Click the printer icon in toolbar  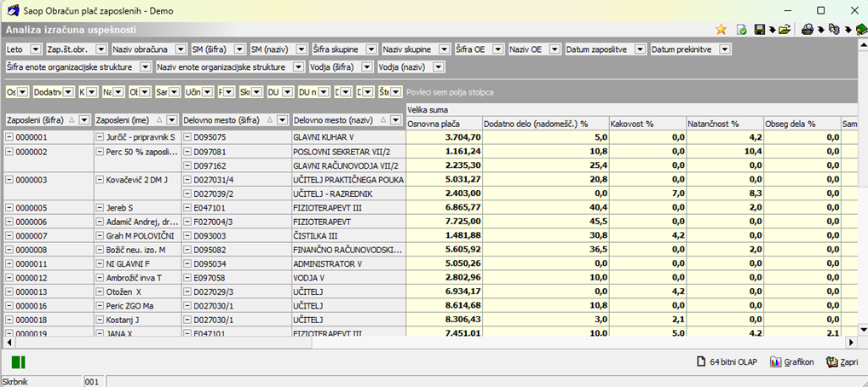(808, 30)
